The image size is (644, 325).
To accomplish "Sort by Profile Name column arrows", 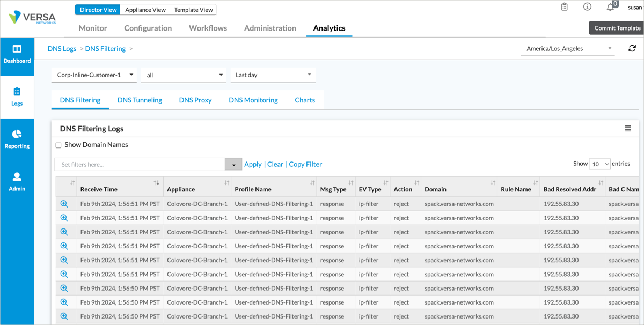I will 312,183.
